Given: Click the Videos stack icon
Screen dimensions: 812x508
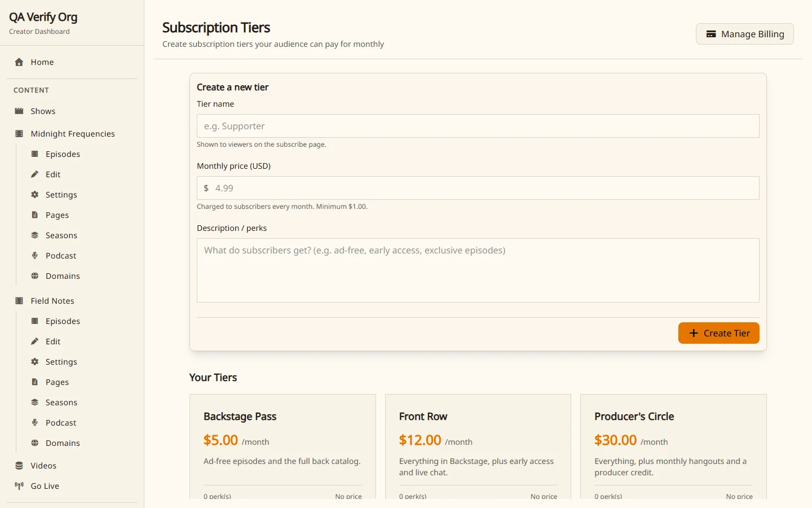Looking at the screenshot, I should click(x=19, y=466).
